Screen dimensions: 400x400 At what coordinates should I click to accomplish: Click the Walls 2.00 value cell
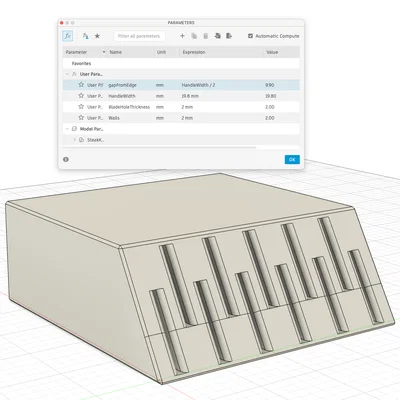tap(270, 118)
